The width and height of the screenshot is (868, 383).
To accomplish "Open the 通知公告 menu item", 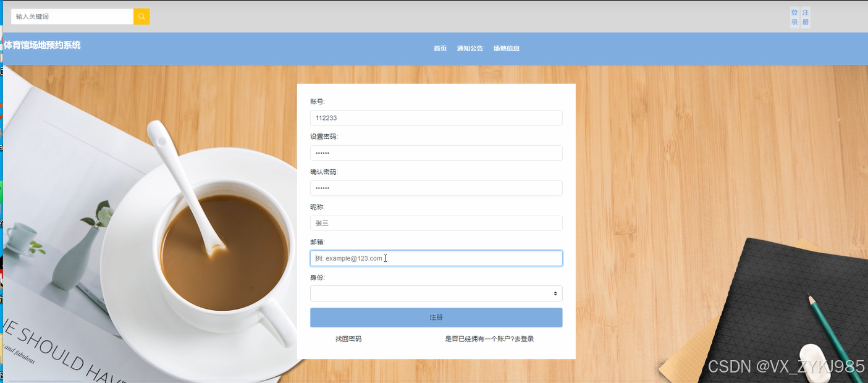I will click(x=470, y=48).
